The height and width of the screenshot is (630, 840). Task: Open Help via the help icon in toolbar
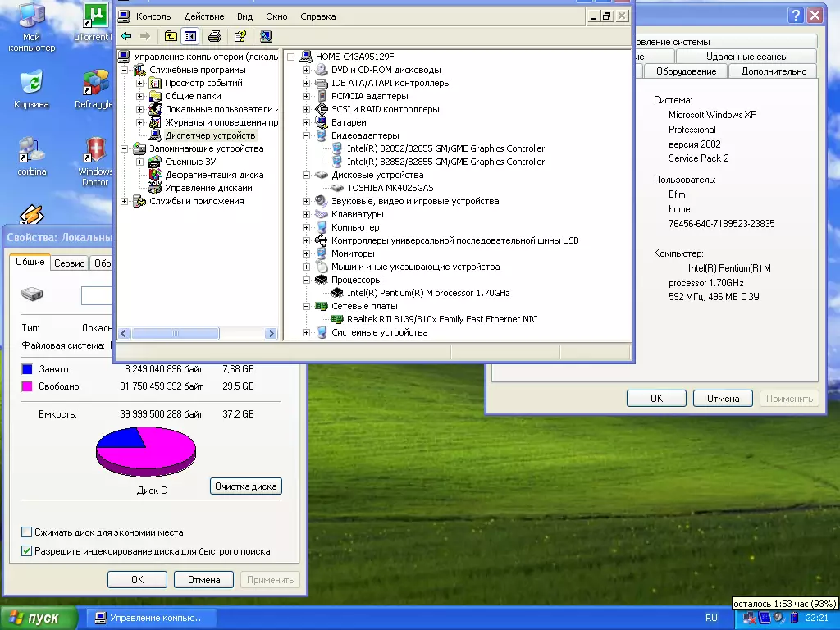[x=240, y=36]
